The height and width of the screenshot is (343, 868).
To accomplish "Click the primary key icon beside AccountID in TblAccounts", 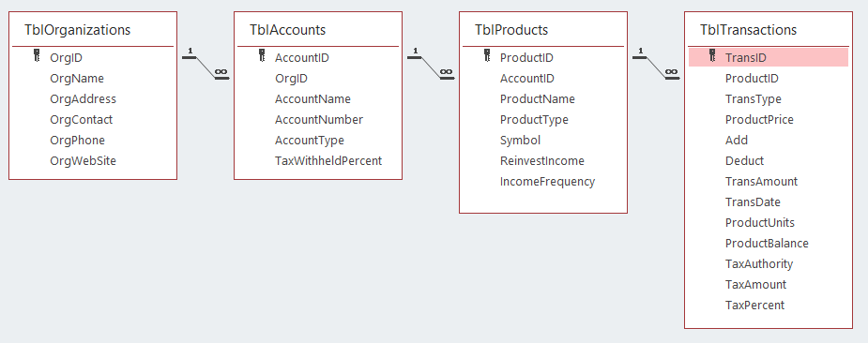I will (262, 55).
